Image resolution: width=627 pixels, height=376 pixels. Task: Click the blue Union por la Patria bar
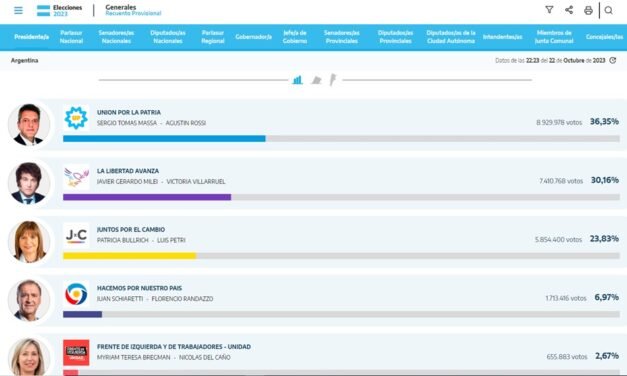(164, 138)
